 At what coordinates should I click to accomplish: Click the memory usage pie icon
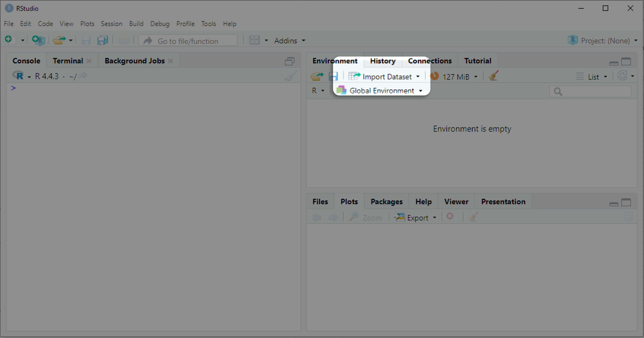pos(435,76)
